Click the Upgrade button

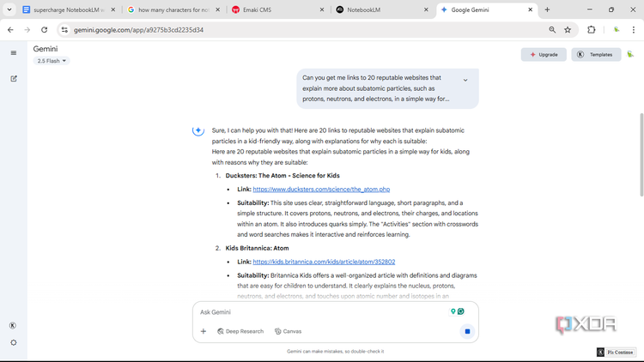[x=544, y=55]
